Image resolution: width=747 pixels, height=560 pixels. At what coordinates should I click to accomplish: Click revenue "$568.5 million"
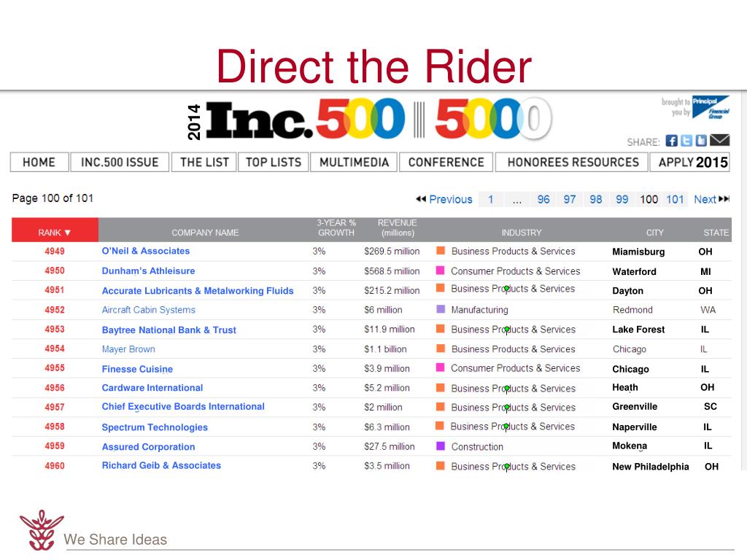coord(392,271)
